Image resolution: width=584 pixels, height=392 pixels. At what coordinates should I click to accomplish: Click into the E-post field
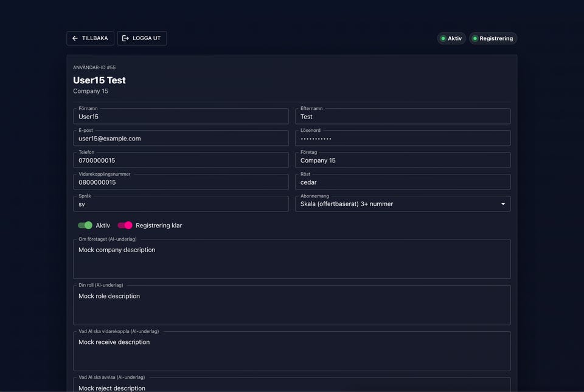181,139
